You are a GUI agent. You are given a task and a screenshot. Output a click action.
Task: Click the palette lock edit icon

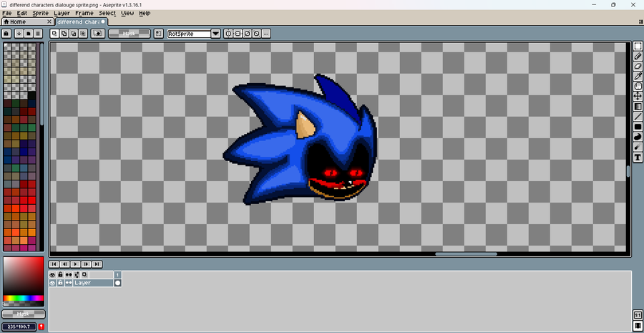pyautogui.click(x=6, y=34)
